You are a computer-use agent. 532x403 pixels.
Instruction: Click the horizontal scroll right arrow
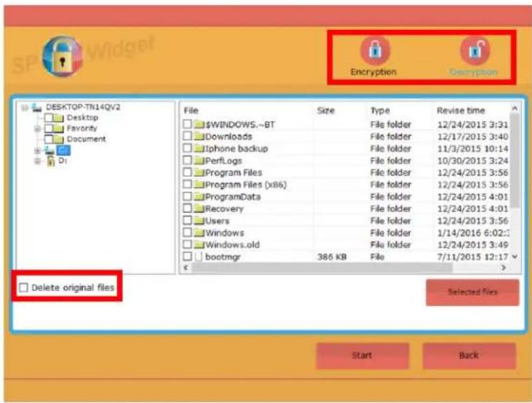tap(503, 267)
